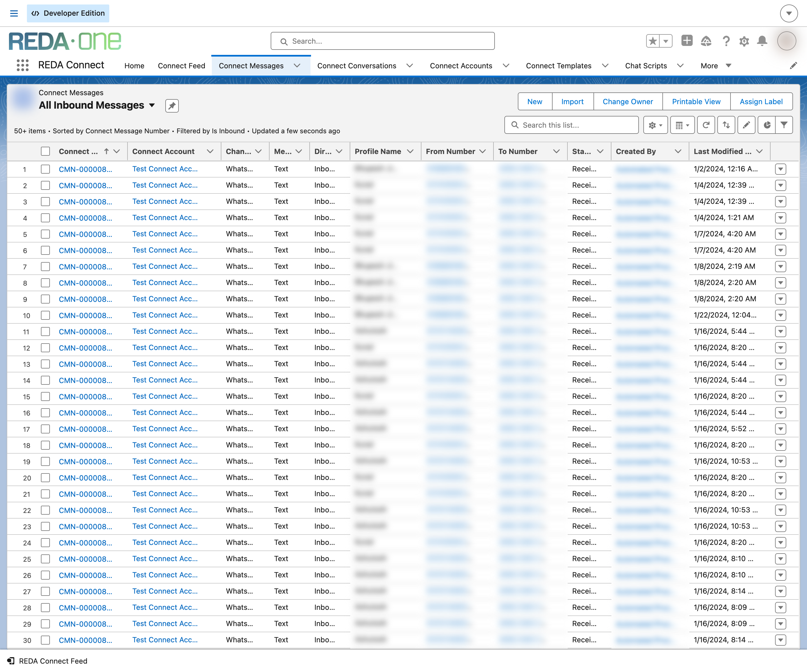Open the Notifications bell
Viewport: 807px width, 672px height.
point(762,41)
